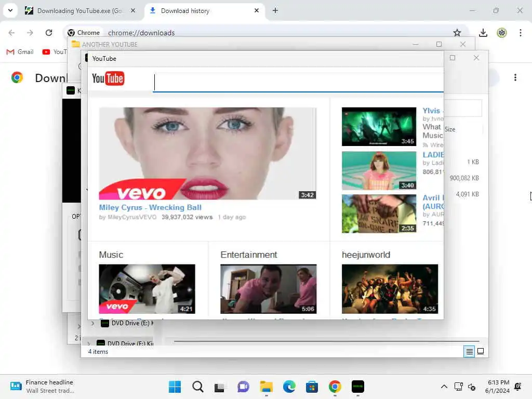532x399 pixels.
Task: Switch to Download history tab
Action: [204, 11]
